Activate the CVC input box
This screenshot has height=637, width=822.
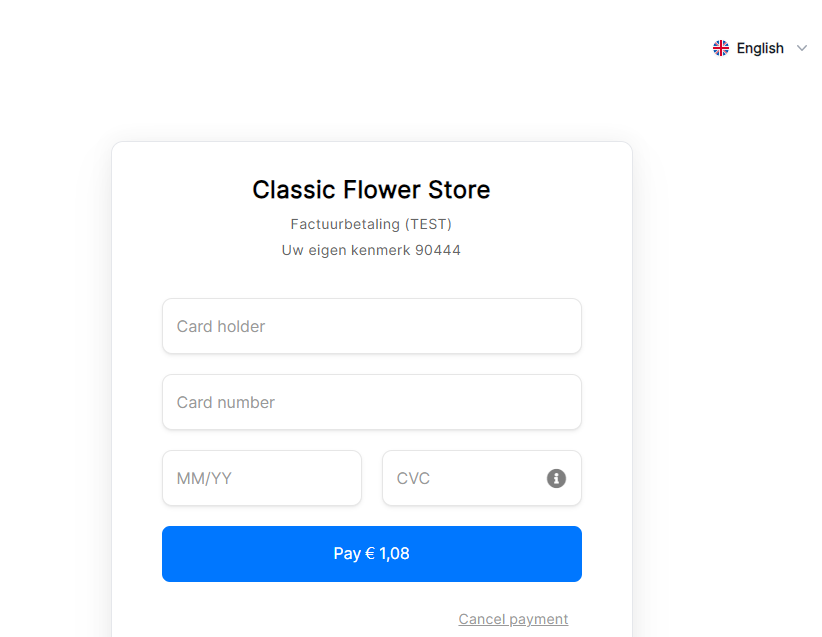pyautogui.click(x=482, y=478)
